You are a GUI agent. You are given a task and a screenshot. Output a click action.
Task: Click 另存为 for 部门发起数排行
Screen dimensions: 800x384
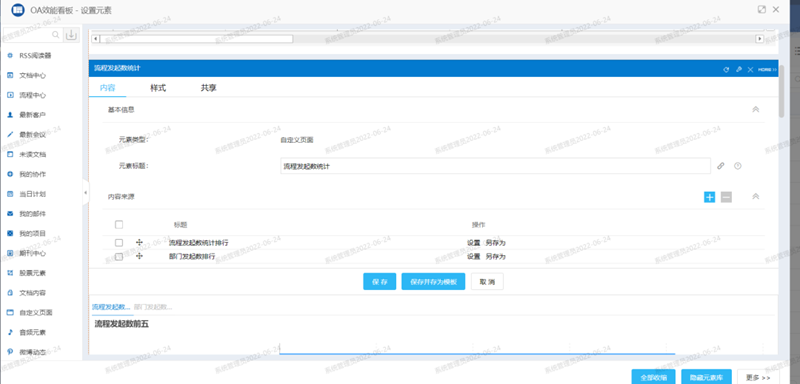(495, 257)
